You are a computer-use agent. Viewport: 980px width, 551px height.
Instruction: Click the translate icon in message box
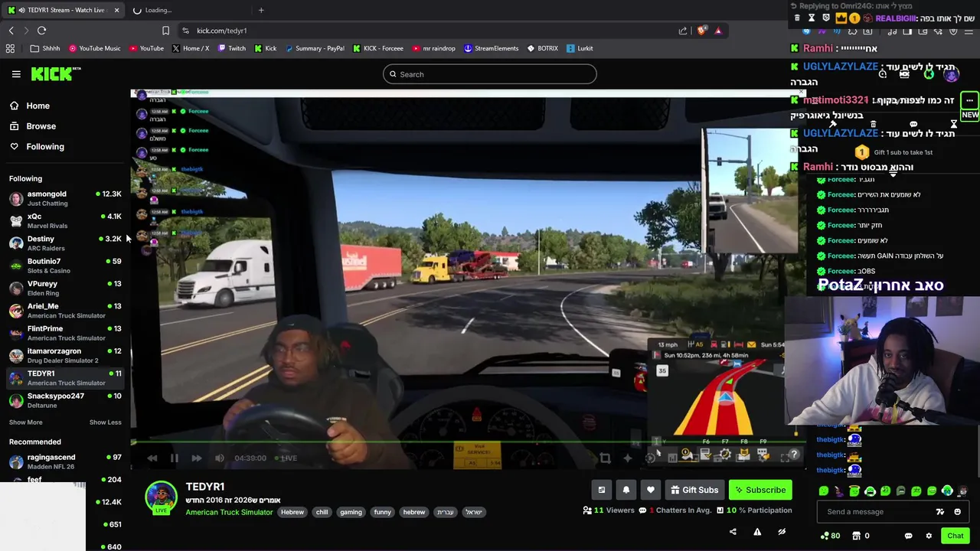[x=940, y=512]
